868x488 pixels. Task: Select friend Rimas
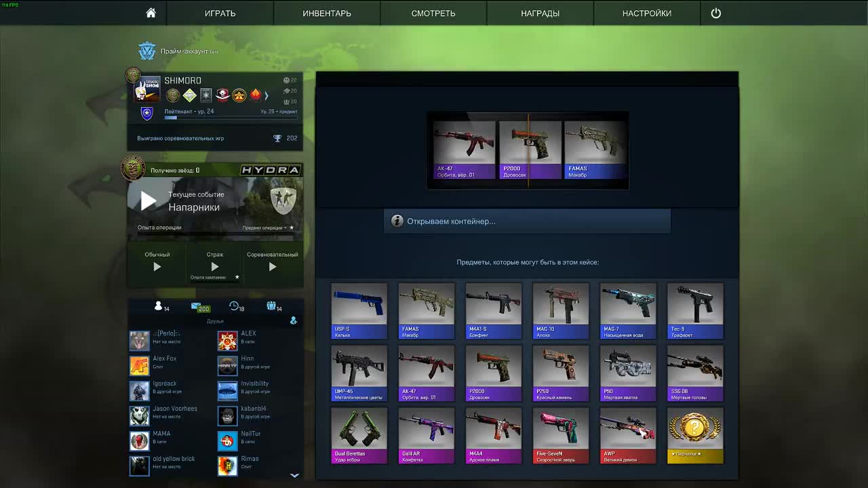click(x=258, y=466)
